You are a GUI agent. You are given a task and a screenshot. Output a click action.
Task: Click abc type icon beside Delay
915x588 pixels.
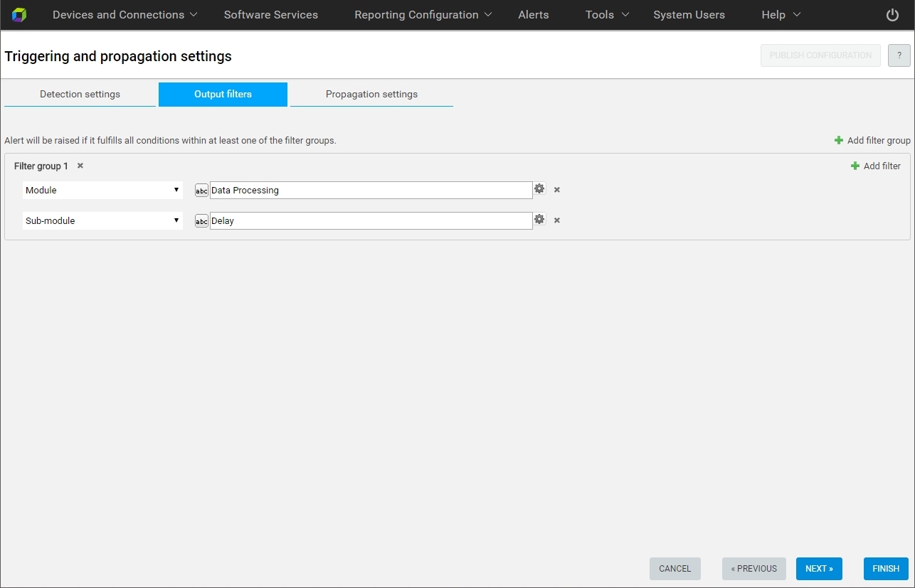pyautogui.click(x=201, y=221)
